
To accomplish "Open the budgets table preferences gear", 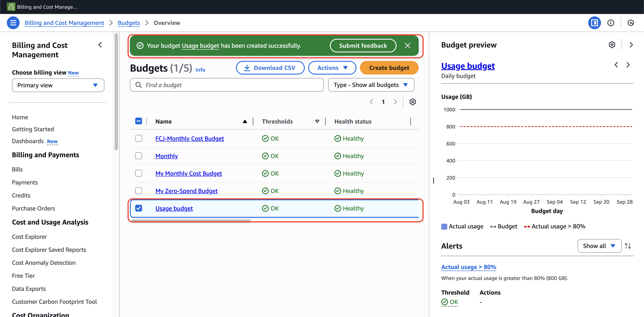I will 413,102.
